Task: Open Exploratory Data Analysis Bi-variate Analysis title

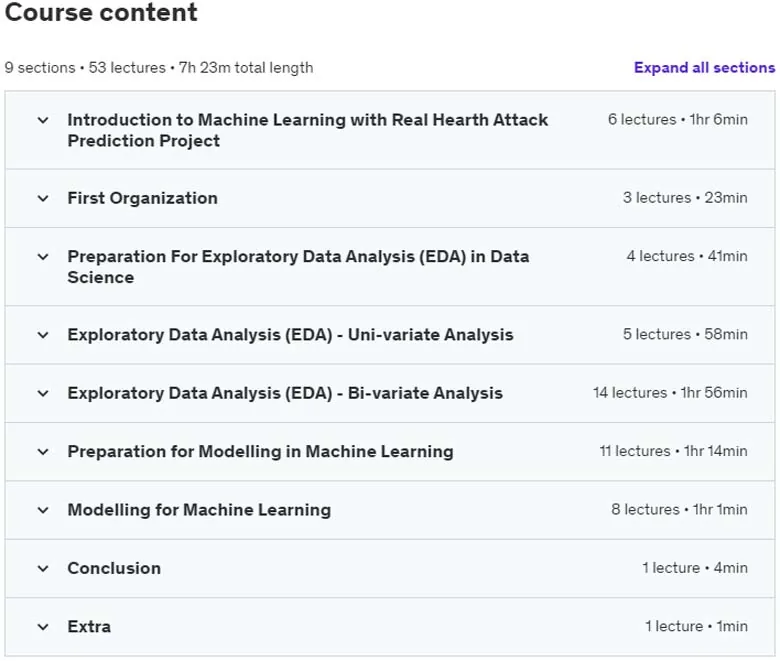Action: pos(285,393)
